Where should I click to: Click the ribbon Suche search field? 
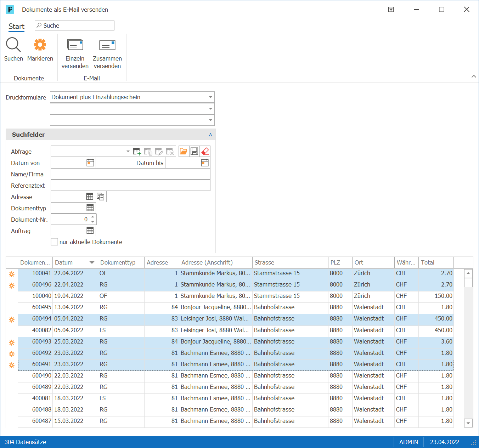74,25
